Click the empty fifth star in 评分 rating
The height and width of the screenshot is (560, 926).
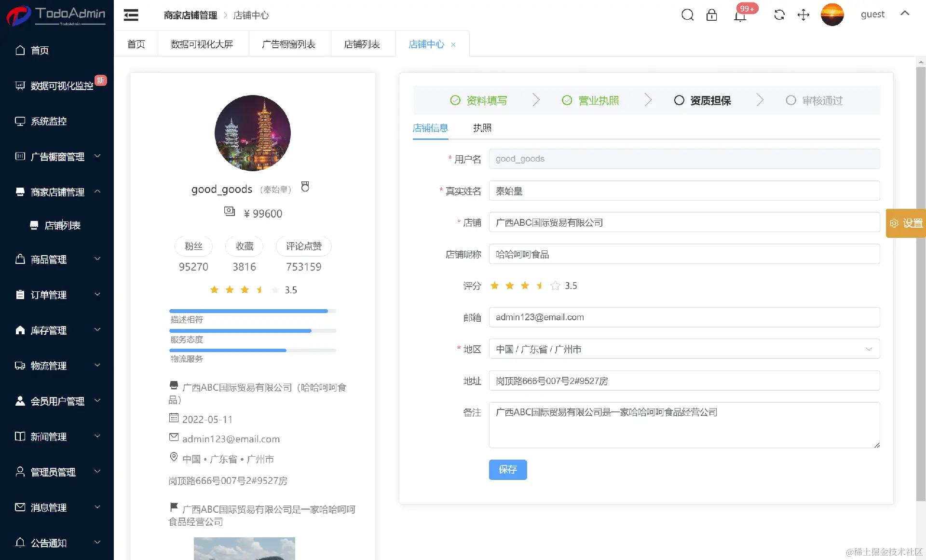[555, 286]
